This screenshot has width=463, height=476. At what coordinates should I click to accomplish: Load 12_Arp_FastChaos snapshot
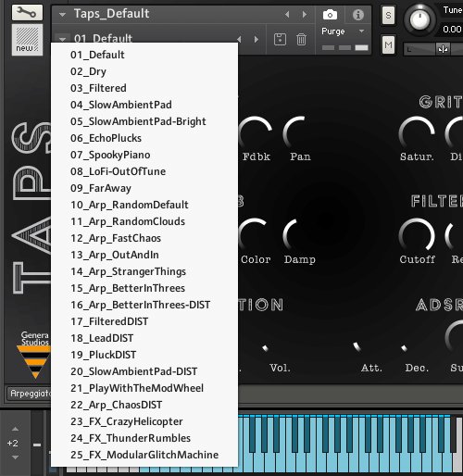coord(144,238)
